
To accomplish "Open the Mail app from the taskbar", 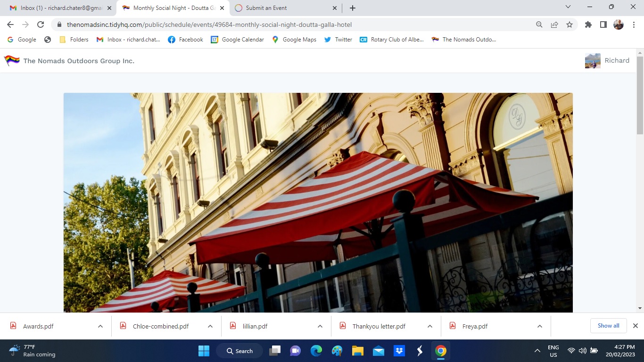I will tap(379, 351).
